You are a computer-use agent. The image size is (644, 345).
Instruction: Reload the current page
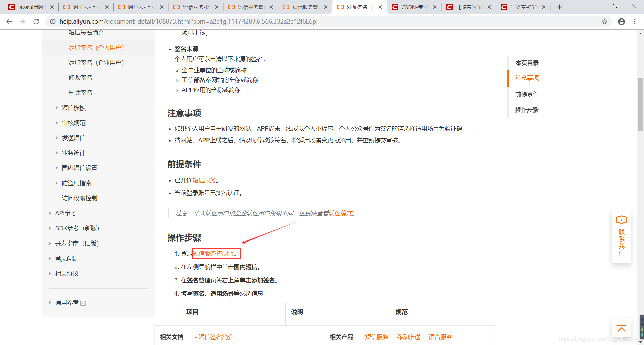(36, 21)
